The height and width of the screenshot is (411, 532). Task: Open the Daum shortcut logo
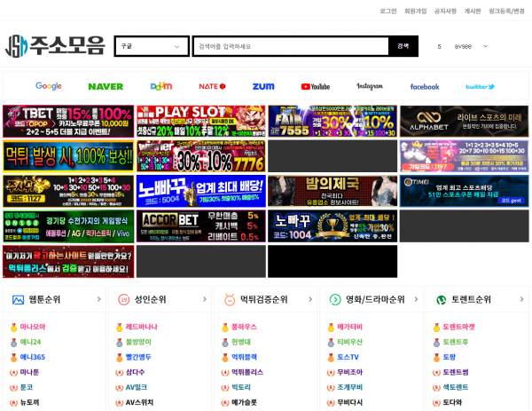[161, 86]
